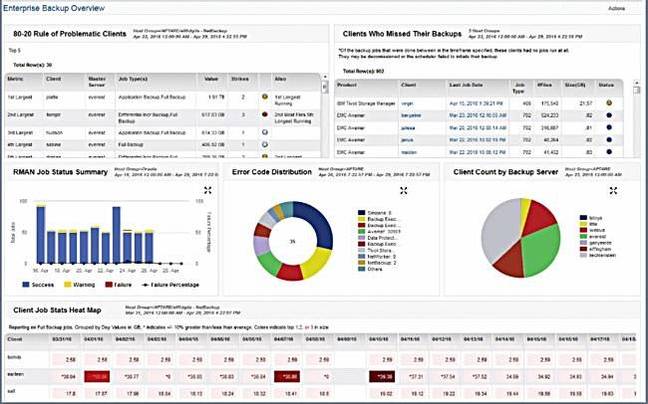The width and height of the screenshot is (648, 404).
Task: Toggle Failure Percentage series in chart legend
Action: coord(170,285)
